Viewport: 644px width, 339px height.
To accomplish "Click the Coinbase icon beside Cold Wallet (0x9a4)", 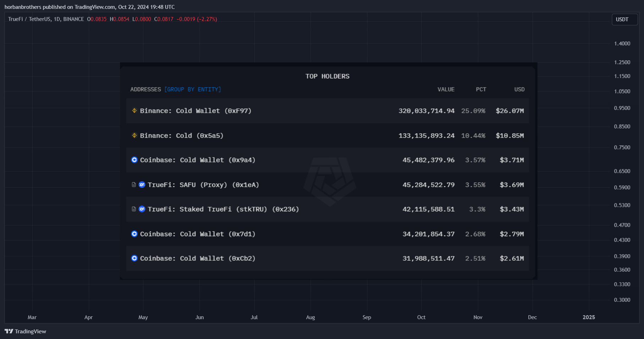I will (134, 160).
